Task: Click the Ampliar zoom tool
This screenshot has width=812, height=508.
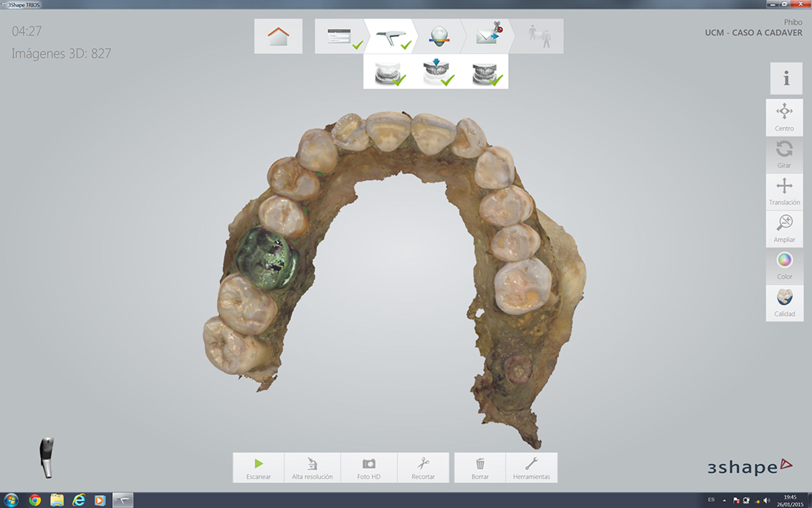Action: [x=784, y=229]
